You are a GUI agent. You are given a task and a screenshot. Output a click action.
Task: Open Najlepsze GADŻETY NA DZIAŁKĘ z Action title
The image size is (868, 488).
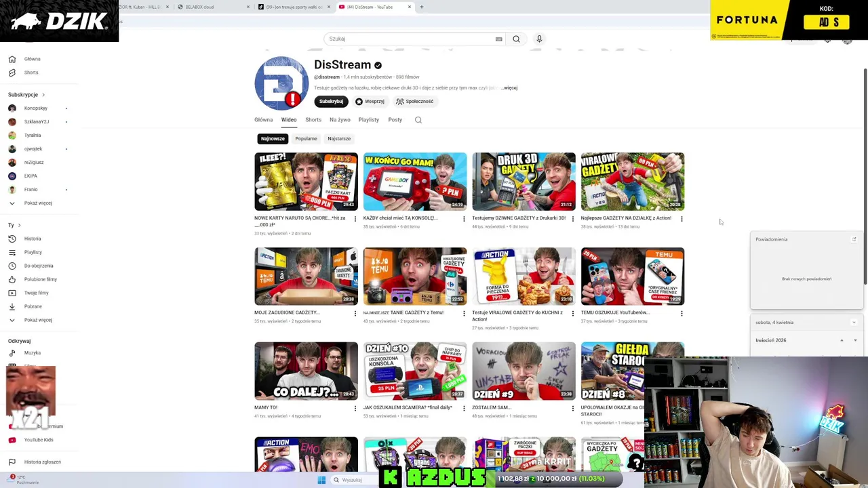(x=626, y=218)
